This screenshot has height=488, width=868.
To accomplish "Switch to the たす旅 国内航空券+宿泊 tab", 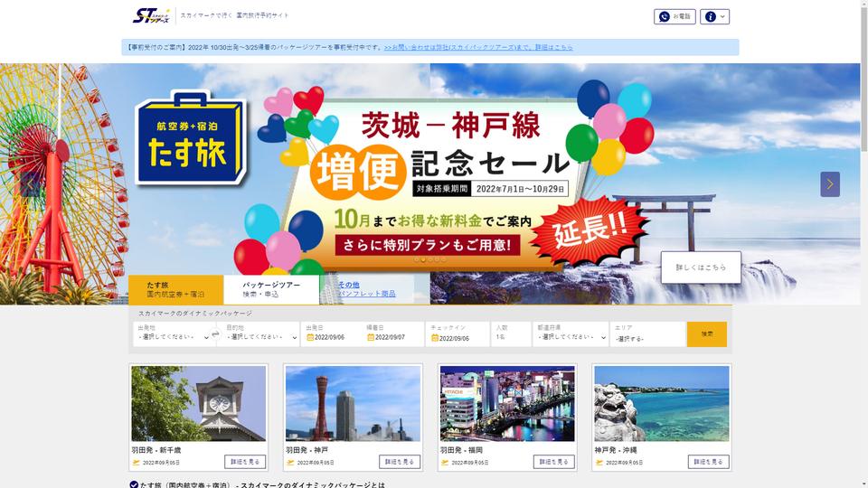I will (176, 290).
